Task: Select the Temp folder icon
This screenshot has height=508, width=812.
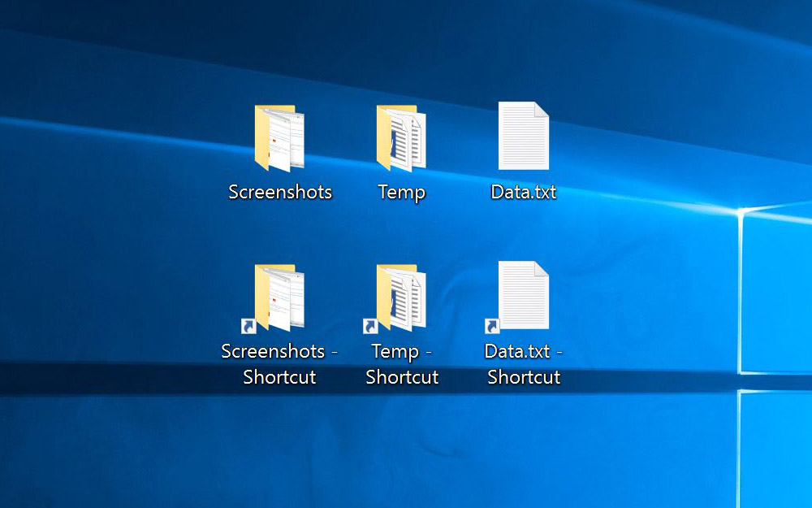Action: point(401,138)
